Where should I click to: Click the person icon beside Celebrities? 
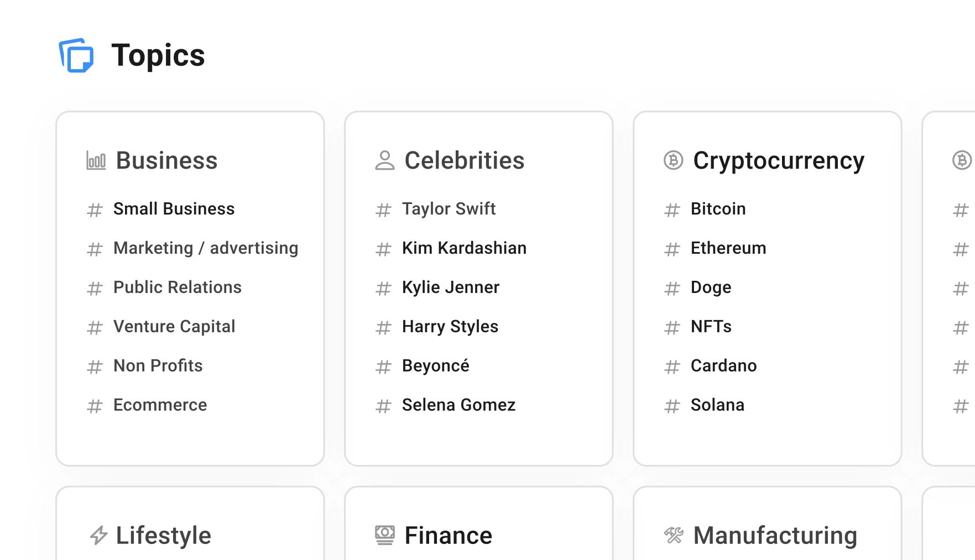pos(384,160)
